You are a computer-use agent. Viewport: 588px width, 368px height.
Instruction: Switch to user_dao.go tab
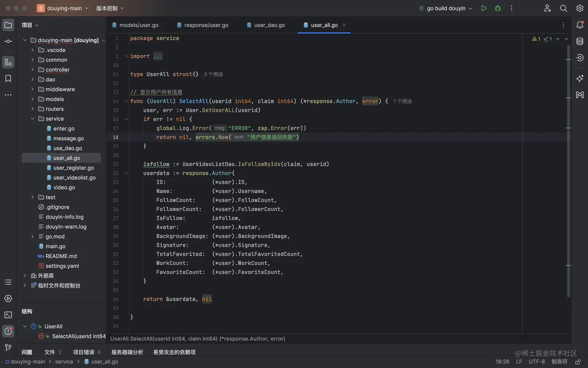click(x=266, y=25)
